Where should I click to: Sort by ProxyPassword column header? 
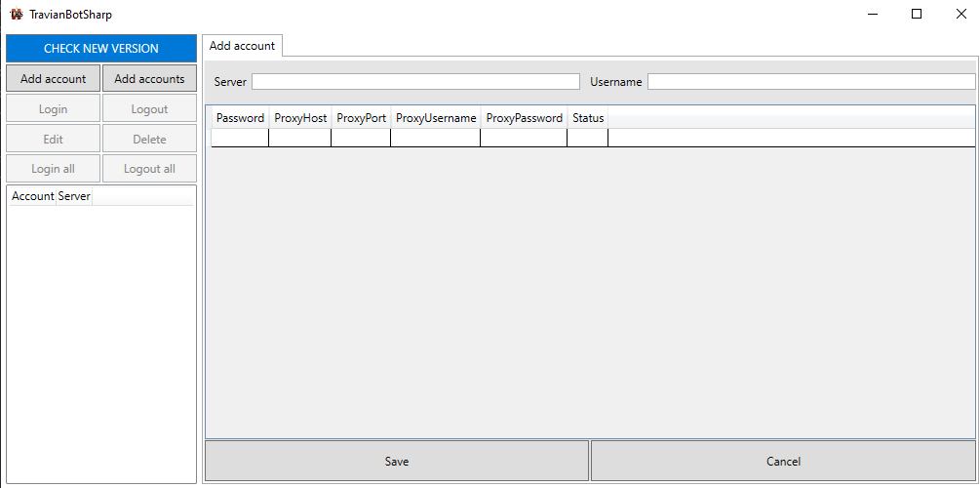pos(525,118)
